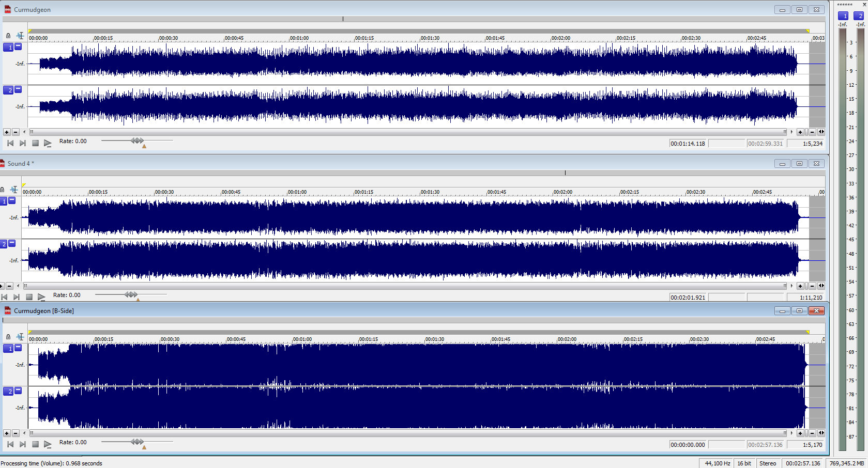Zoom out time ruler in Curmudgeon [B-Side] window
Image resolution: width=868 pixels, height=468 pixels.
click(812, 433)
